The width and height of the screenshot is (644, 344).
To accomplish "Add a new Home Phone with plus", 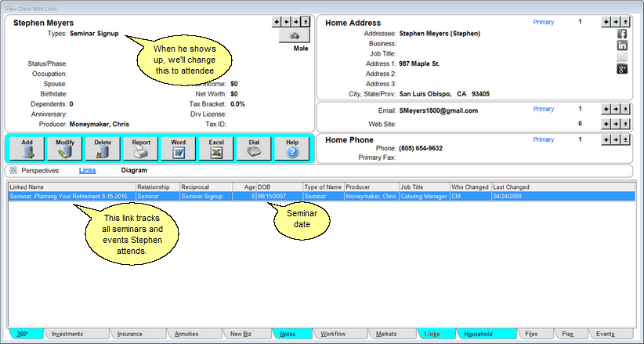I will tap(606, 139).
